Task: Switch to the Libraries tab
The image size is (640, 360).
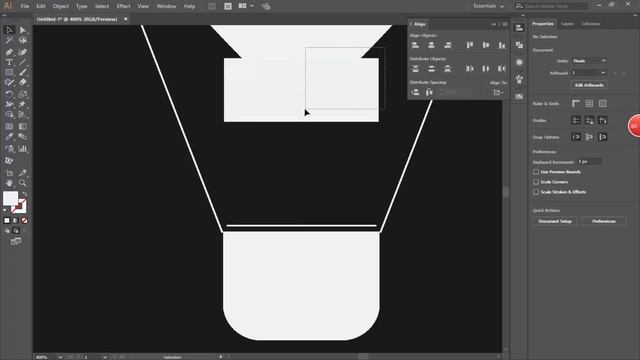Action: click(591, 24)
